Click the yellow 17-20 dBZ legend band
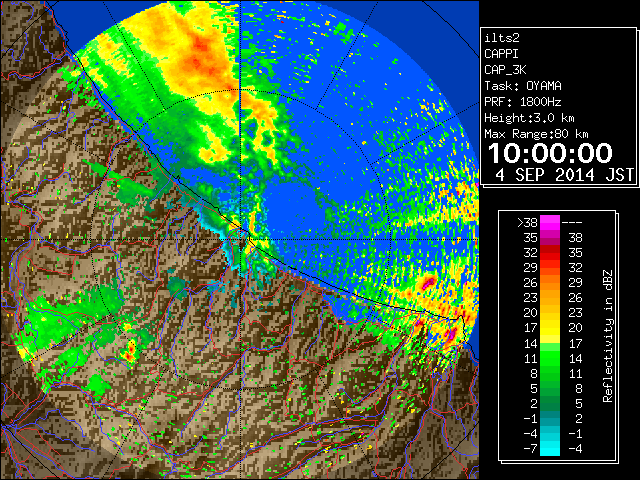The height and width of the screenshot is (480, 640). pos(550,328)
